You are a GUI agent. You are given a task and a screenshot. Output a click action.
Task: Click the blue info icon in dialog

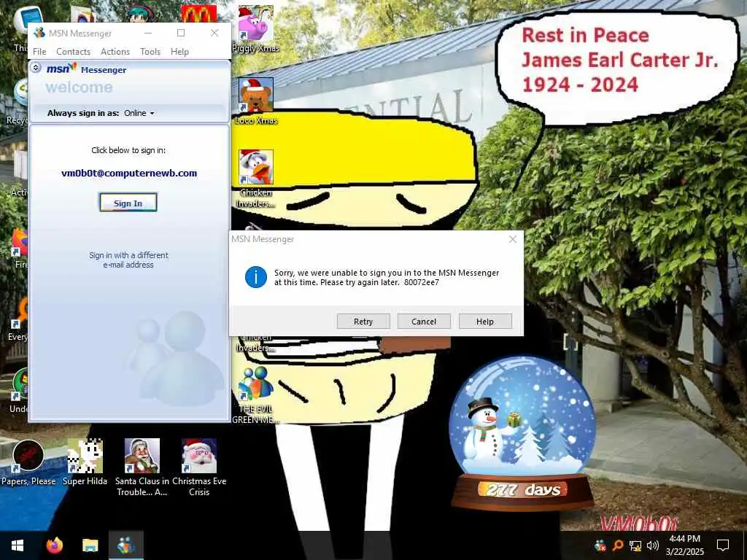[x=256, y=277]
